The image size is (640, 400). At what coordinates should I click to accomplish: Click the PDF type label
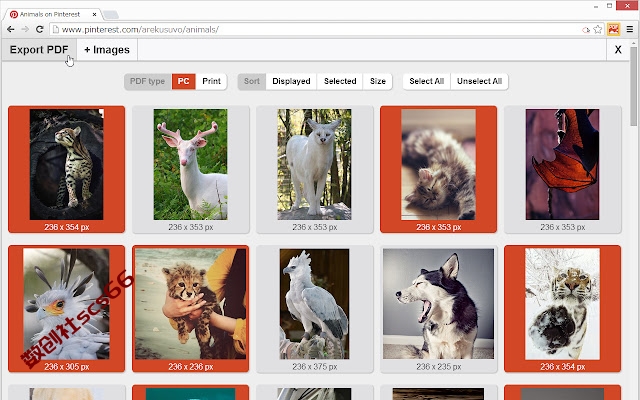pyautogui.click(x=148, y=81)
